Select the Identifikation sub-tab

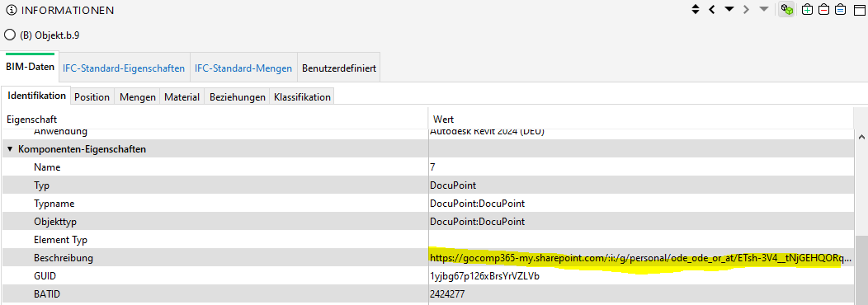[x=36, y=95]
